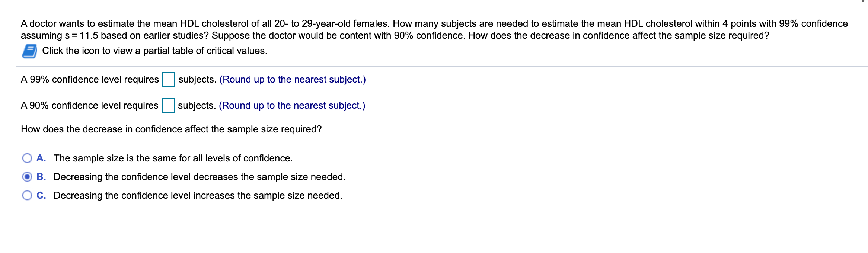
Task: Select the filled radio button for option B
Action: [27, 177]
